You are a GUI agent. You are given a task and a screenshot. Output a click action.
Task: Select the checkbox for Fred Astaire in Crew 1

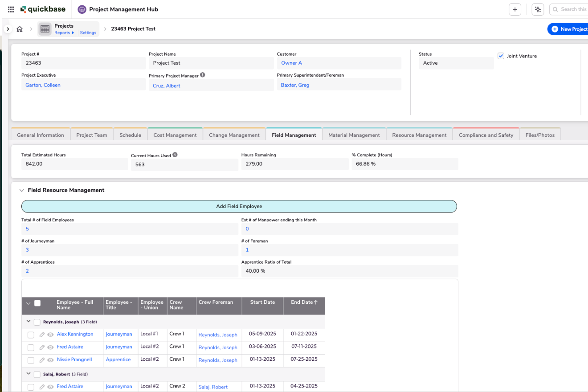pyautogui.click(x=31, y=347)
